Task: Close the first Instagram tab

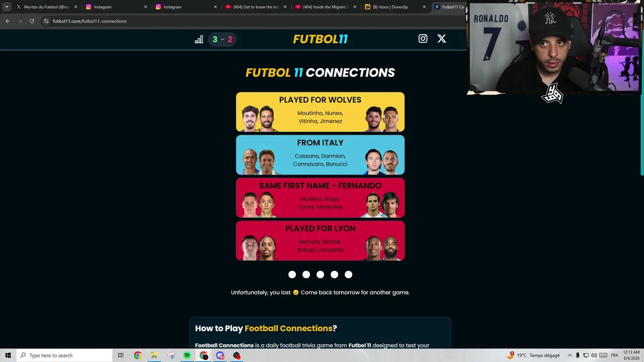Action: 146,7
